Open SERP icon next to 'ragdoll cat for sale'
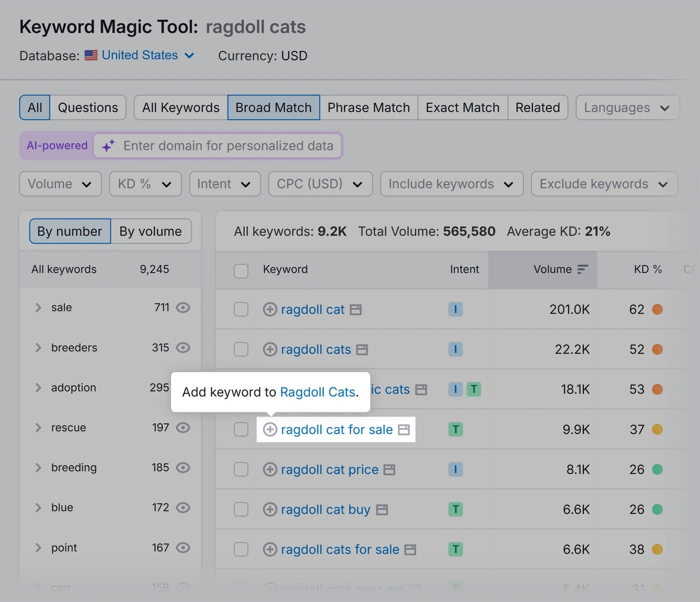 (404, 430)
